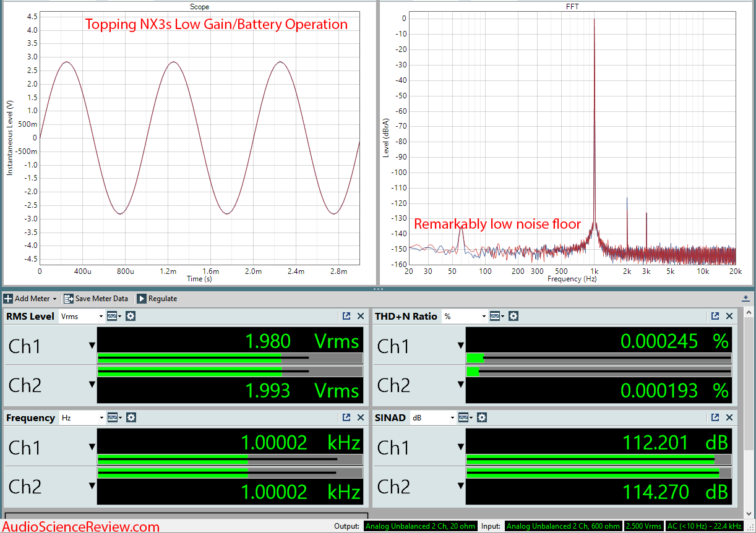Viewport: 756px width, 533px height.
Task: Open the Add Meter dropdown arrow
Action: click(55, 299)
